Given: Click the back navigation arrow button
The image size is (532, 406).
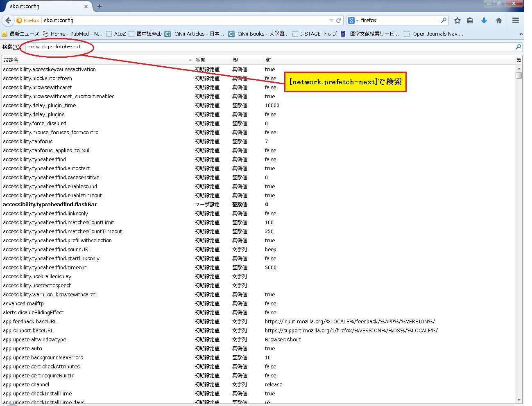Looking at the screenshot, I should click(8, 20).
